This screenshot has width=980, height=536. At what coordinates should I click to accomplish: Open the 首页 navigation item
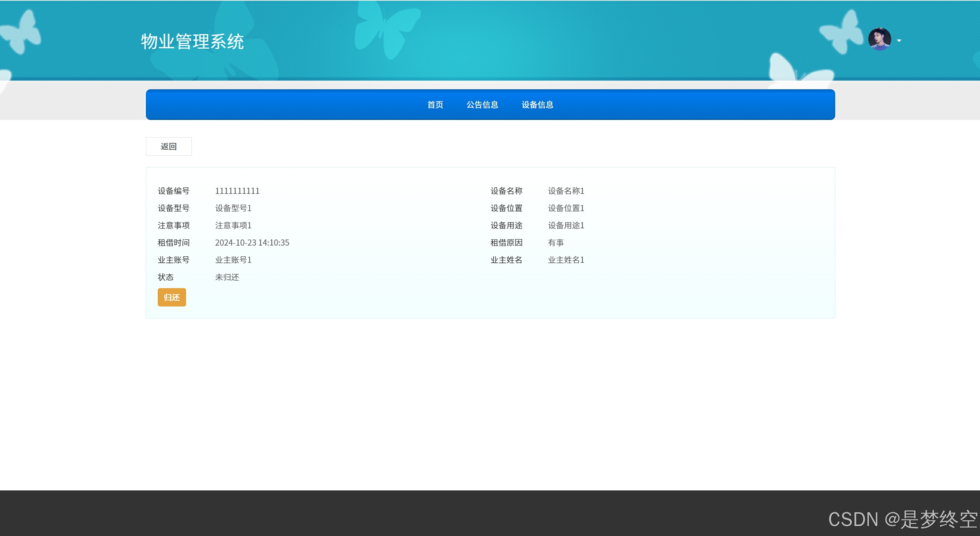(435, 105)
